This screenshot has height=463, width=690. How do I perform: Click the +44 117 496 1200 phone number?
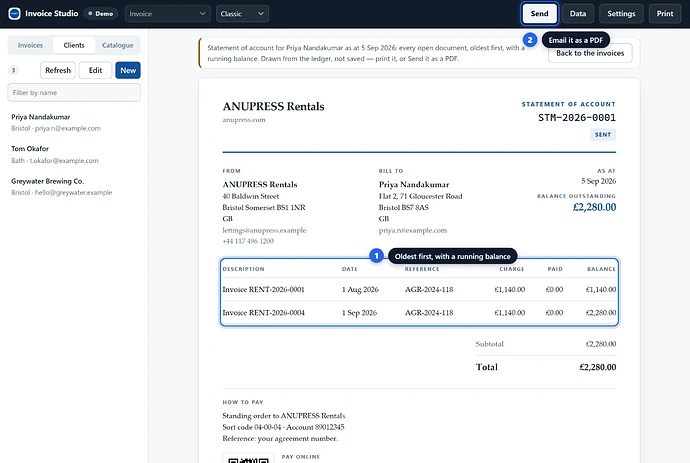coord(248,241)
